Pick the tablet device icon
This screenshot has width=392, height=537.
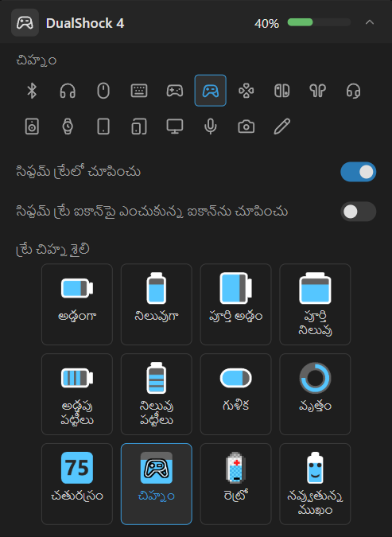point(103,126)
